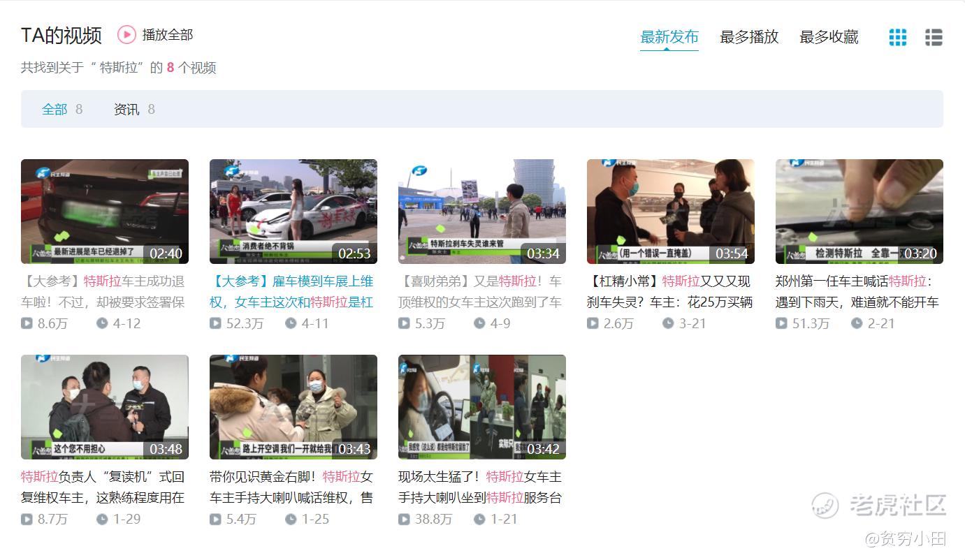Viewport: 965px width, 560px height.
Task: Click play-count icon next to 8.7万
Action: [27, 519]
